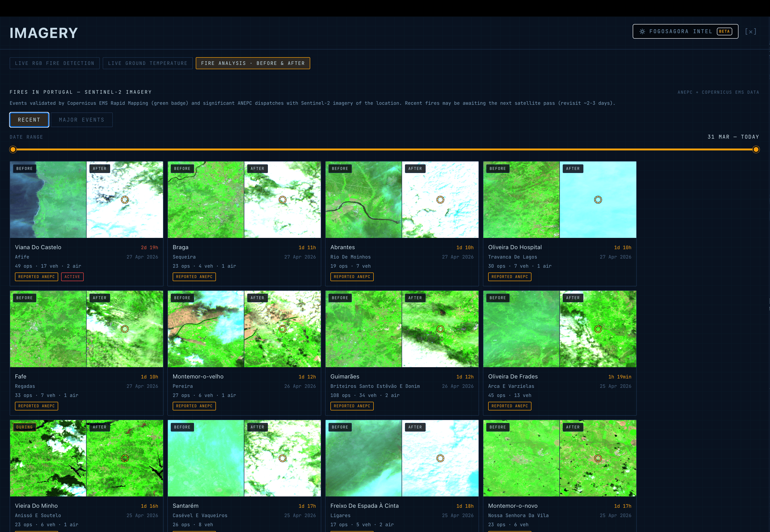Switch to Major Events tab

82,120
